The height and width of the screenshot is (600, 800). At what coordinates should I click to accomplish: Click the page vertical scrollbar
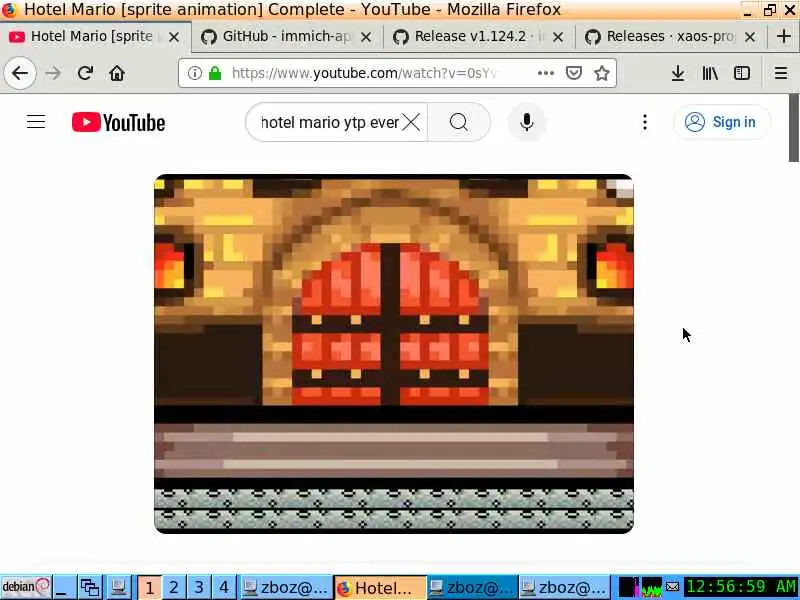pyautogui.click(x=794, y=128)
